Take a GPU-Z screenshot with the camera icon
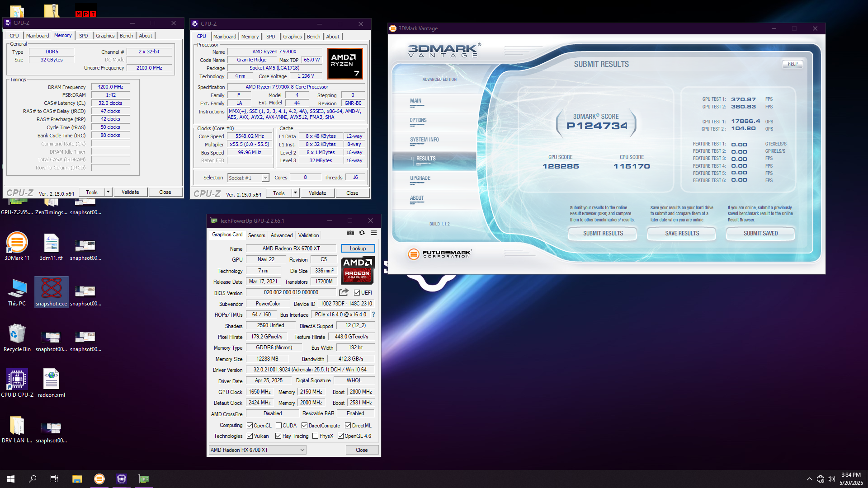This screenshot has width=868, height=488. 350,233
